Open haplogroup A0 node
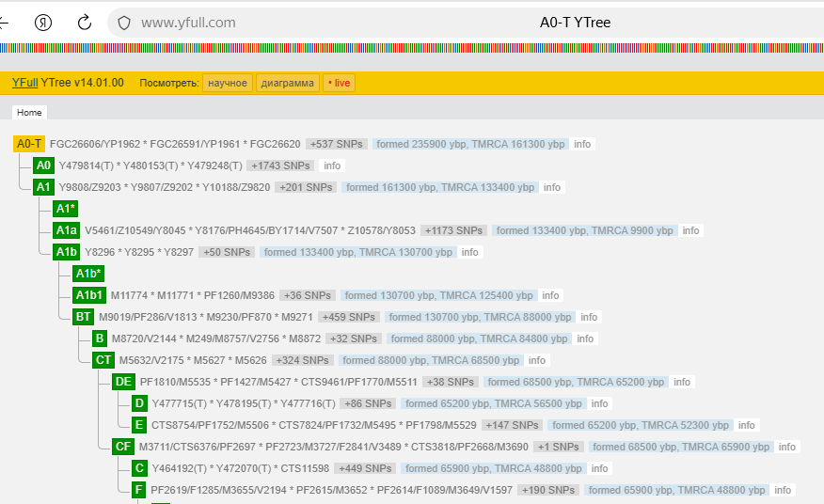 (x=43, y=165)
